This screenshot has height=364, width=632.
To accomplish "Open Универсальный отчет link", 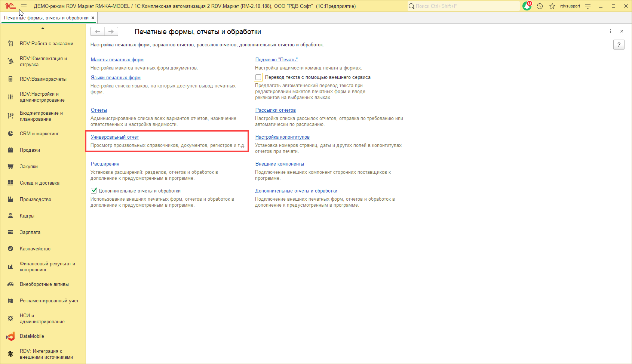I will [x=115, y=137].
